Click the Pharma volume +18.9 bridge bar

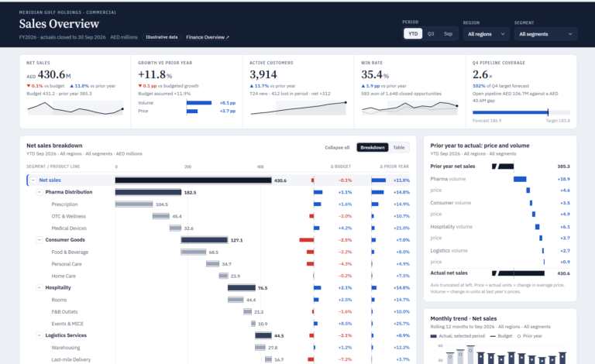[520, 179]
